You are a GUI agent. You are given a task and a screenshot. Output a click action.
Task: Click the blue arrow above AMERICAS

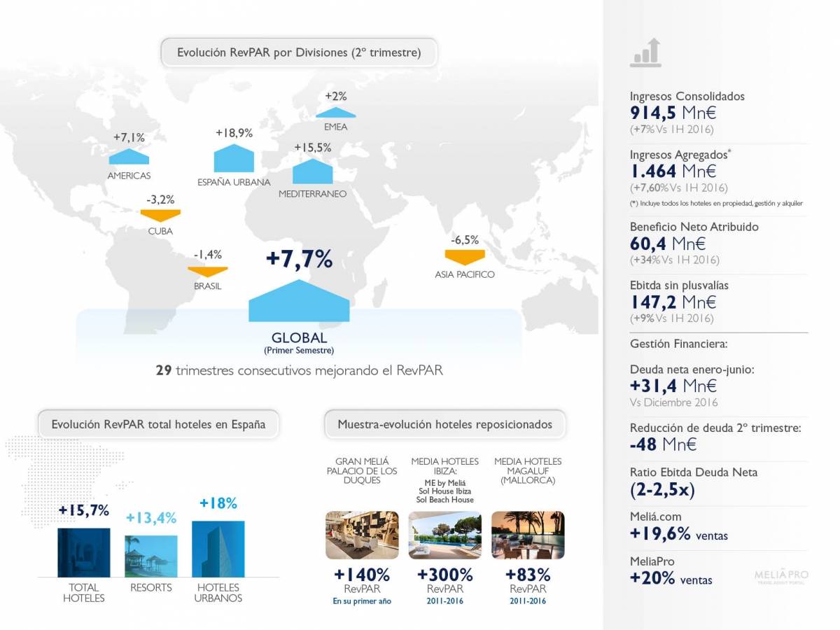tap(129, 156)
